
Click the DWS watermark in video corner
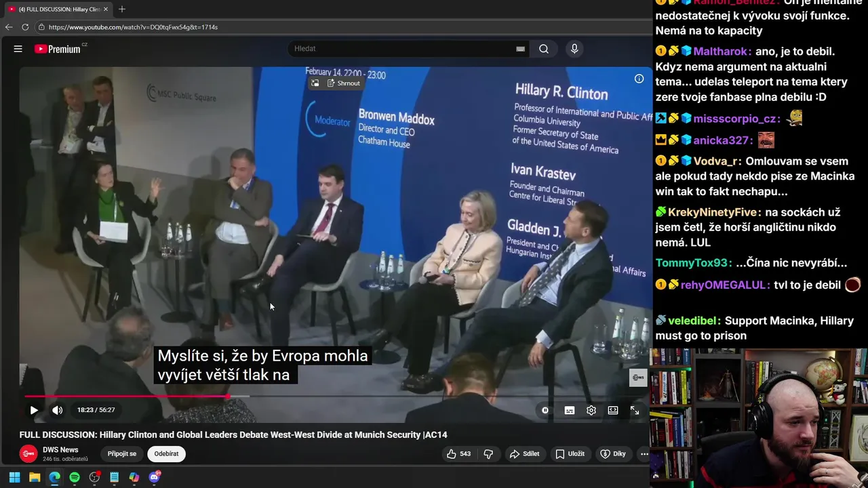coord(638,378)
